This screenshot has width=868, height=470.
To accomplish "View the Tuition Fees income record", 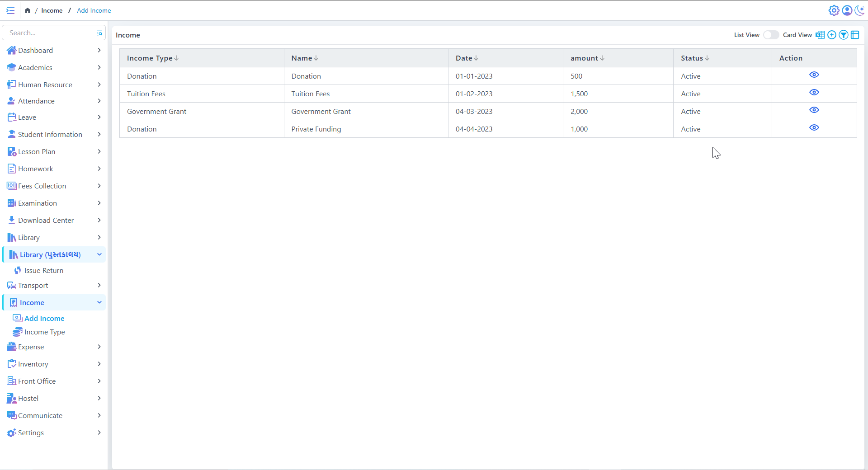I will pyautogui.click(x=814, y=93).
